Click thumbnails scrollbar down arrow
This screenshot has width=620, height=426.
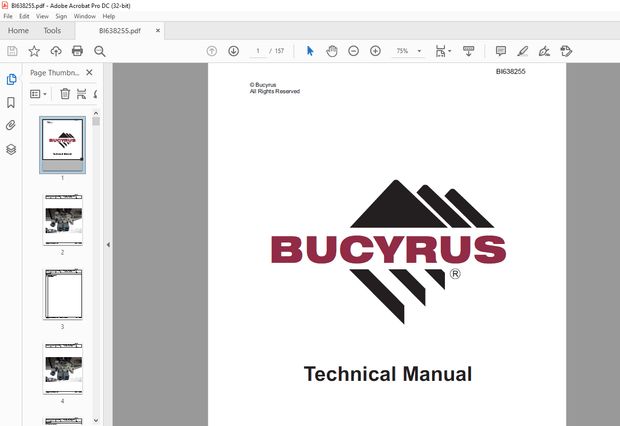[96, 420]
